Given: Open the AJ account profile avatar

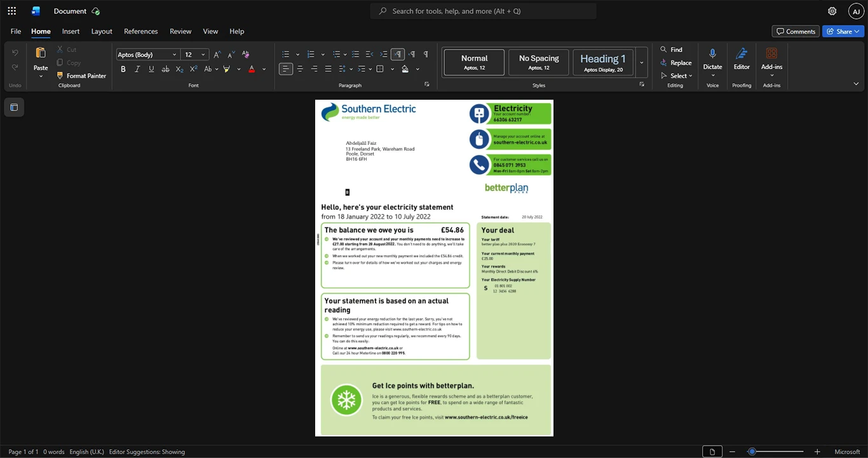Looking at the screenshot, I should click(856, 11).
